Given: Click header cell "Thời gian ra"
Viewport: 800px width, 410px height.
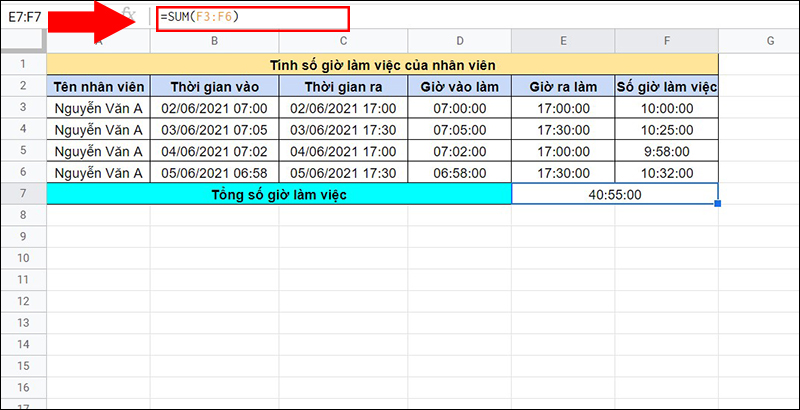Looking at the screenshot, I should [343, 87].
